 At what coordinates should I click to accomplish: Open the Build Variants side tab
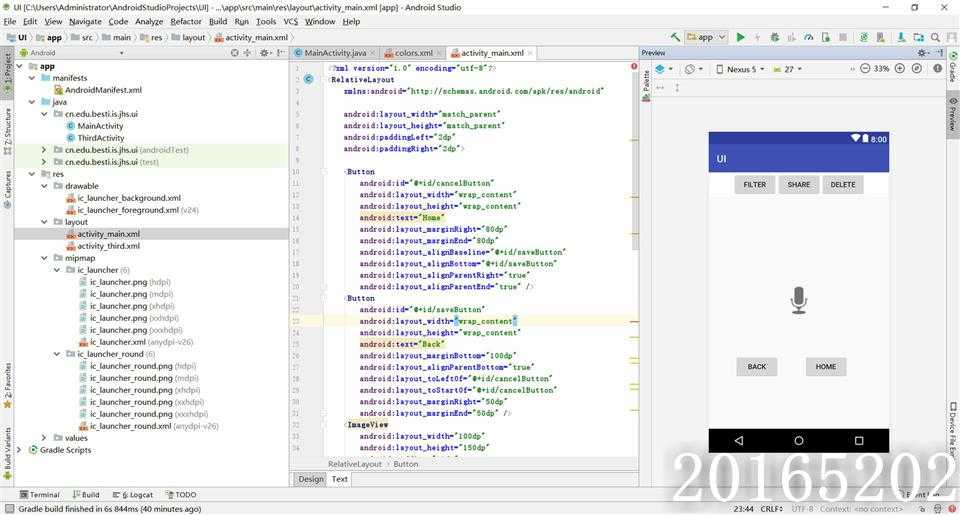pyautogui.click(x=7, y=453)
